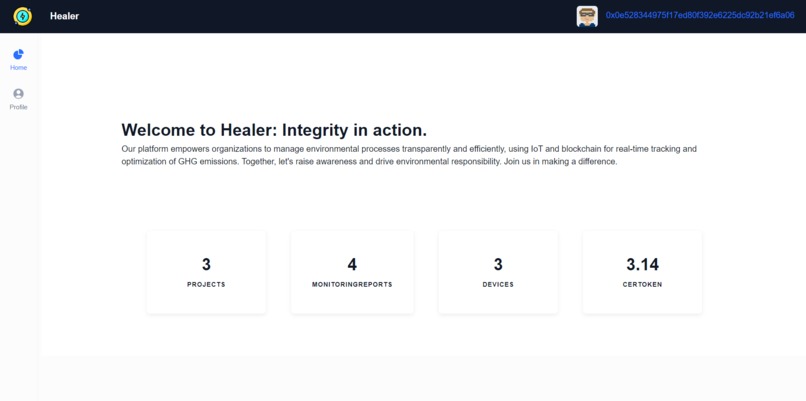Click the MONITORINGREPORTS label text

[352, 284]
